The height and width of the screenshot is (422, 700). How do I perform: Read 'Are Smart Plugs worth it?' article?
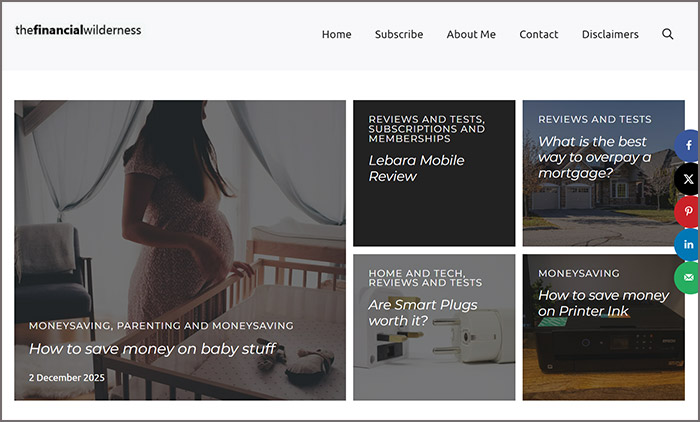point(423,312)
